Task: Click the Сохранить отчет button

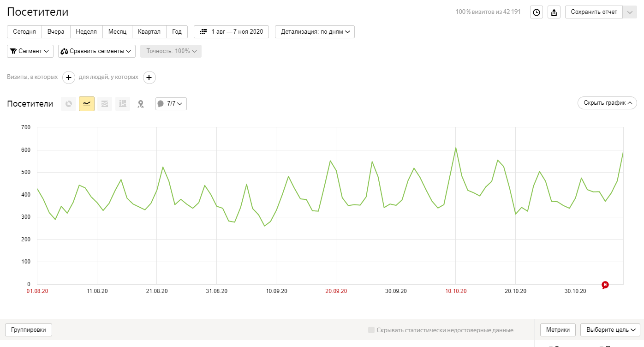Action: click(x=594, y=12)
